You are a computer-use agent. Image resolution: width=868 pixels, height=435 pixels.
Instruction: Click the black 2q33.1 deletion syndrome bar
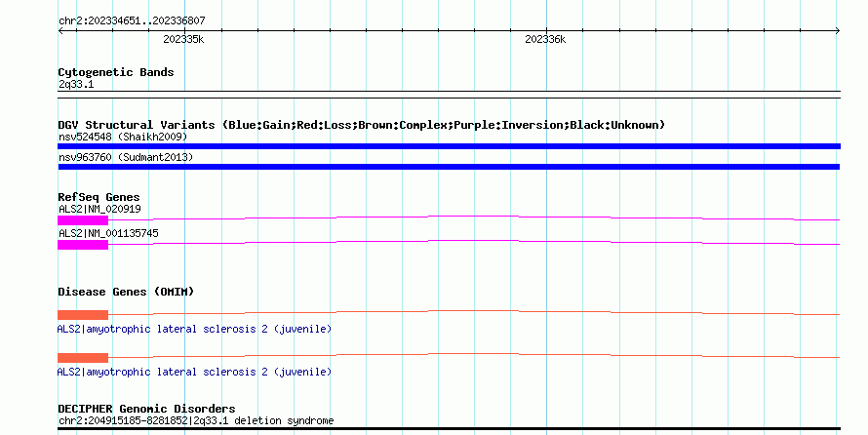point(449,429)
